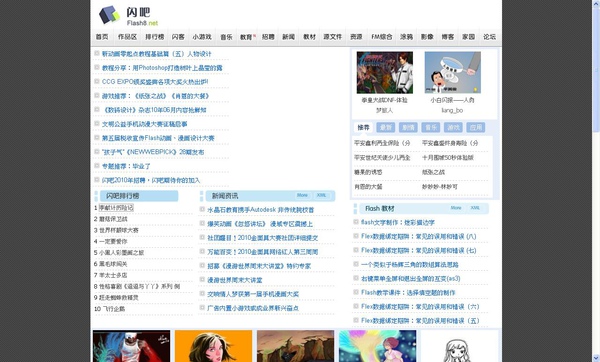600x362 pixels.
Task: Open 源文件 from the navigation bar
Action: click(x=332, y=37)
